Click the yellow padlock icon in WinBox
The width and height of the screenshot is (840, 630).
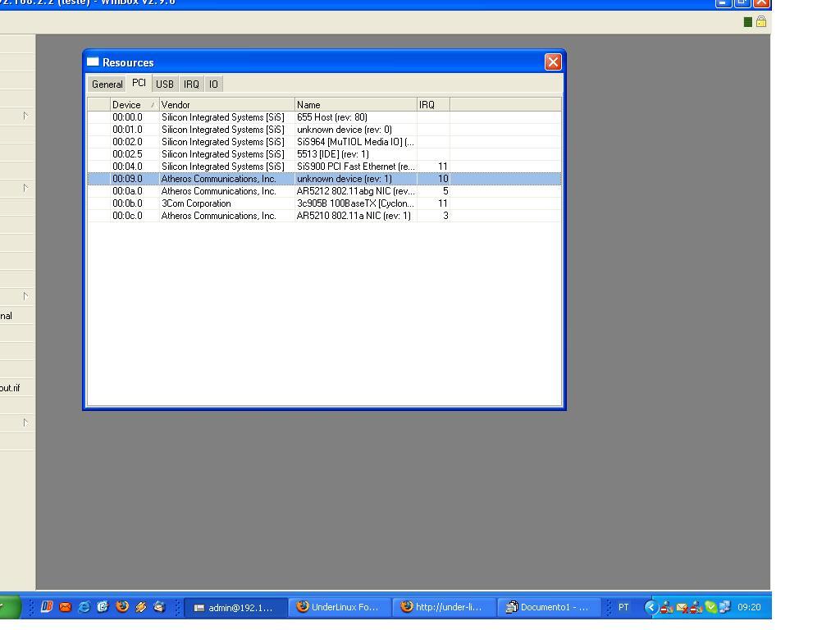761,21
